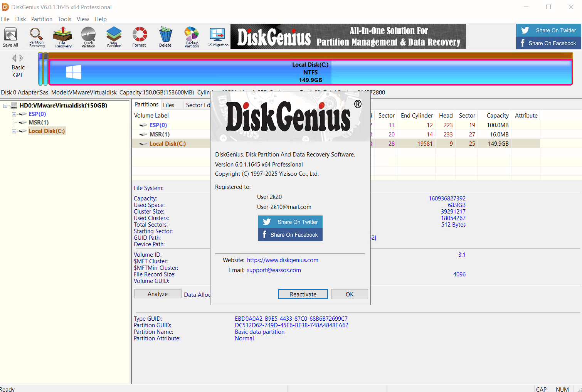This screenshot has width=582, height=392.
Task: Click the DiskGenius banner advertisement
Action: pyautogui.click(x=348, y=37)
